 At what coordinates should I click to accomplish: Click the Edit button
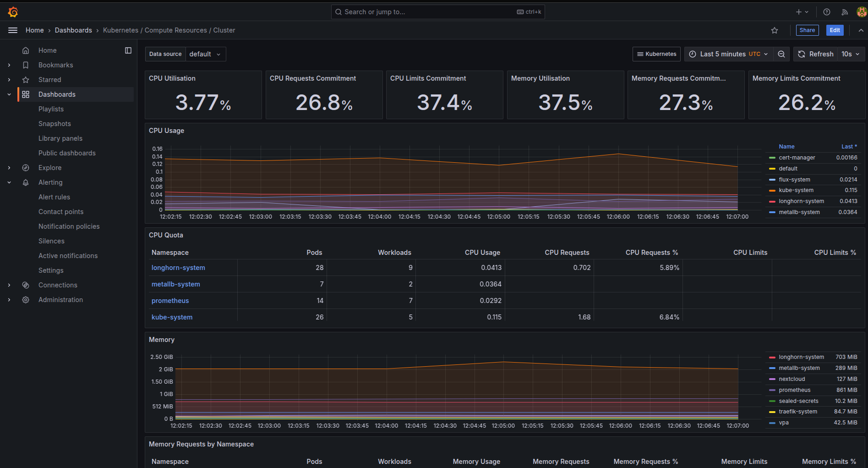pyautogui.click(x=835, y=30)
